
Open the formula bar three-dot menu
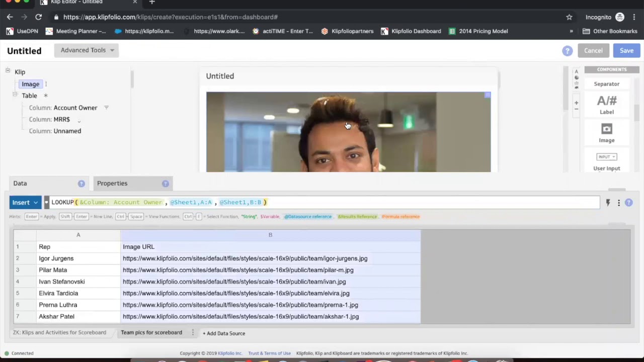coord(619,203)
